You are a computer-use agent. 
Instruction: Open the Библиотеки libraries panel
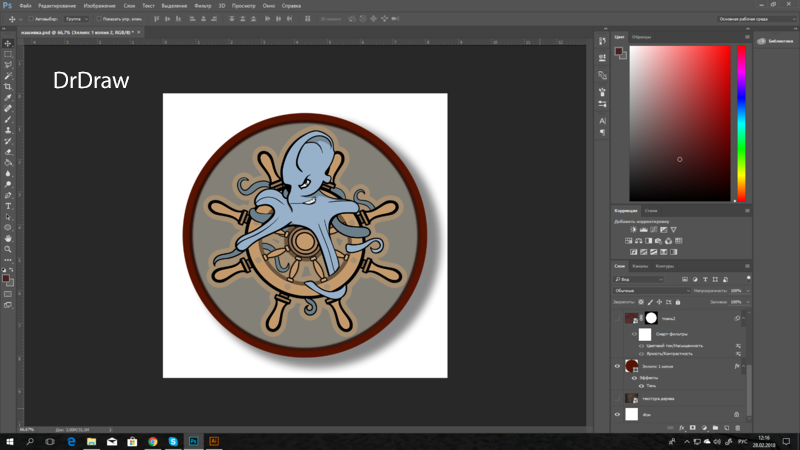pos(776,41)
